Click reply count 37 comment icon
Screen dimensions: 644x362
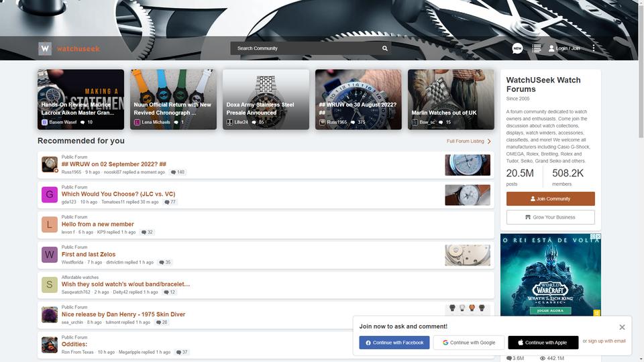[x=182, y=352]
